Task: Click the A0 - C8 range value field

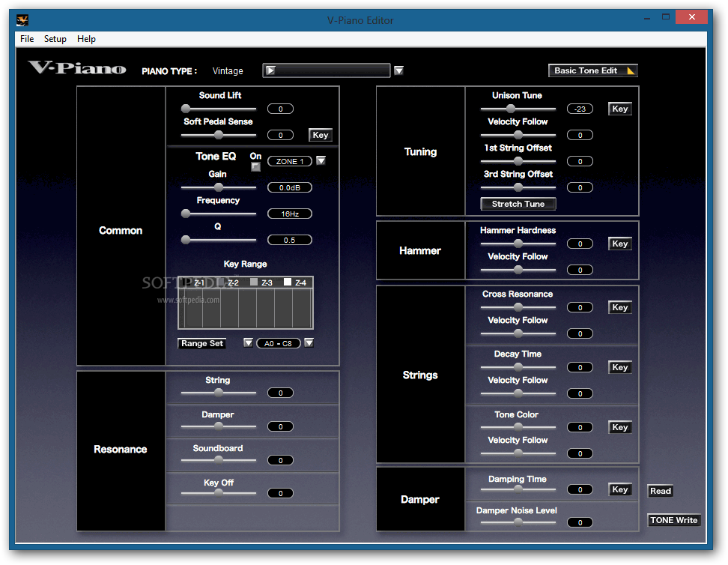Action: pyautogui.click(x=278, y=343)
